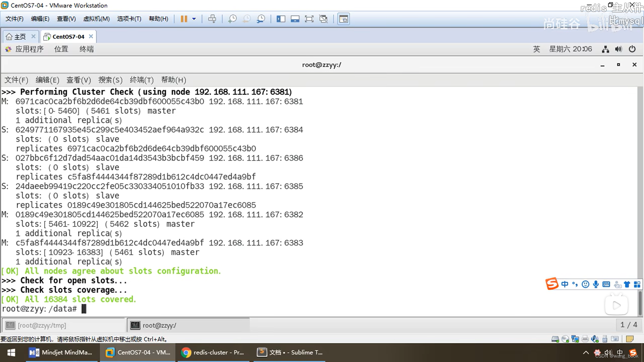This screenshot has width=644, height=362.
Task: Open the 应用程序 applications menu
Action: coord(29,49)
